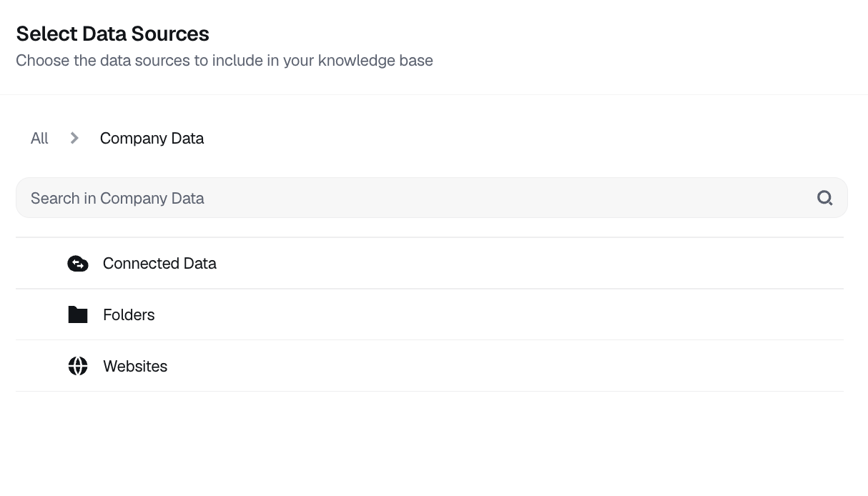
Task: Navigate to All data sources
Action: click(39, 138)
